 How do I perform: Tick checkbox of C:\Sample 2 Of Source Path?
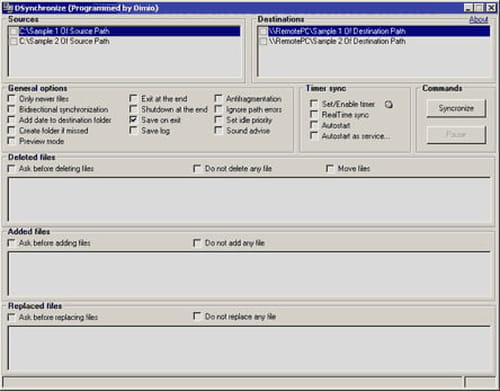coord(14,41)
